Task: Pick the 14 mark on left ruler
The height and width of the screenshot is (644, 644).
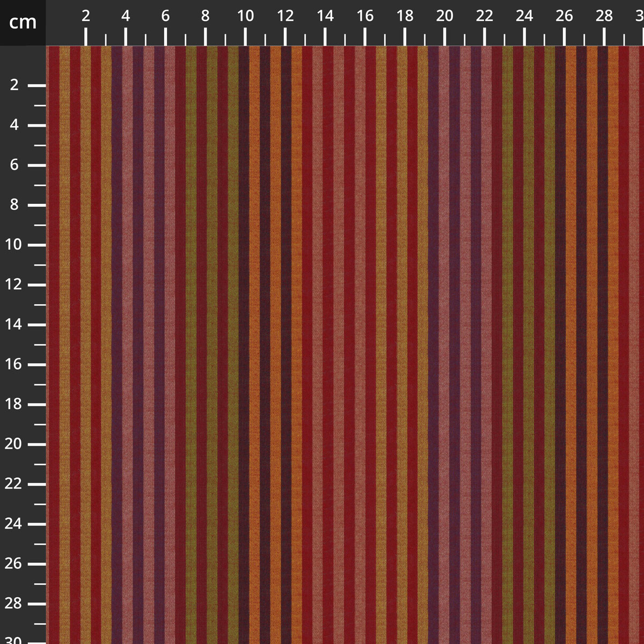Action: click(x=14, y=324)
